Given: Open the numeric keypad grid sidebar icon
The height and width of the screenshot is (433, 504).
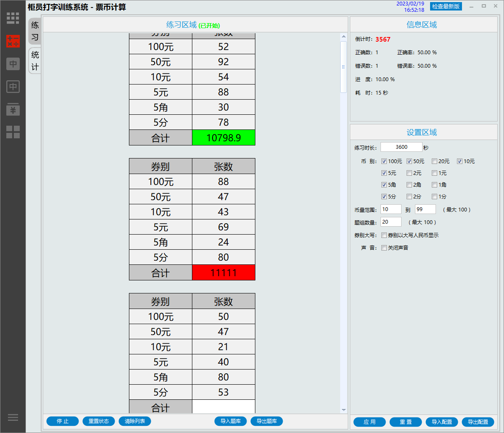Looking at the screenshot, I should [13, 18].
